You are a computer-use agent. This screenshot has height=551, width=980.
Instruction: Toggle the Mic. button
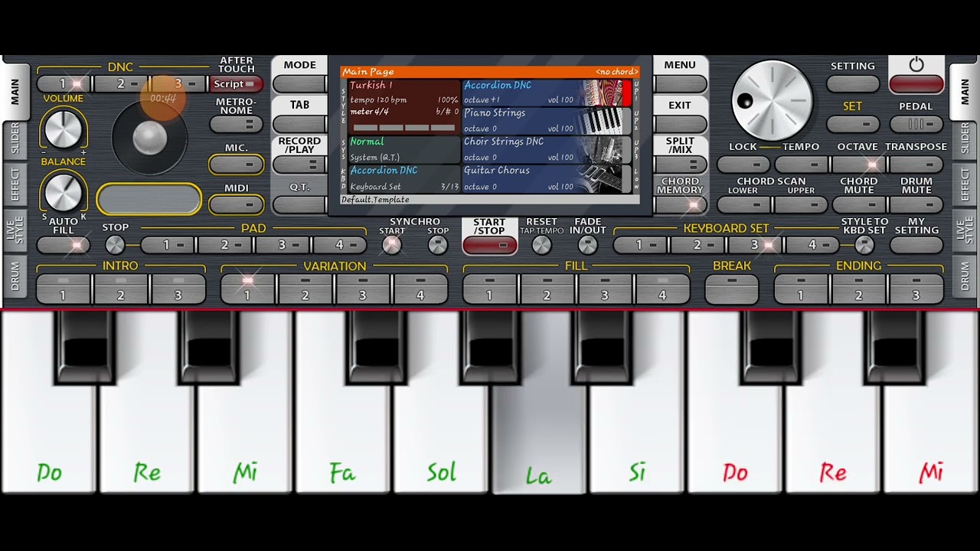(x=236, y=165)
